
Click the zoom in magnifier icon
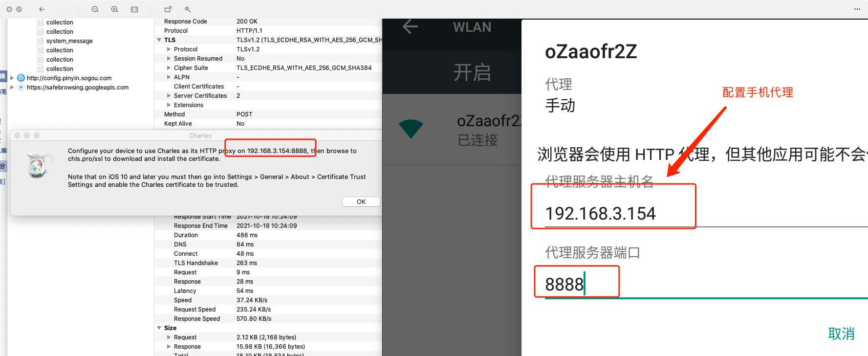point(115,9)
